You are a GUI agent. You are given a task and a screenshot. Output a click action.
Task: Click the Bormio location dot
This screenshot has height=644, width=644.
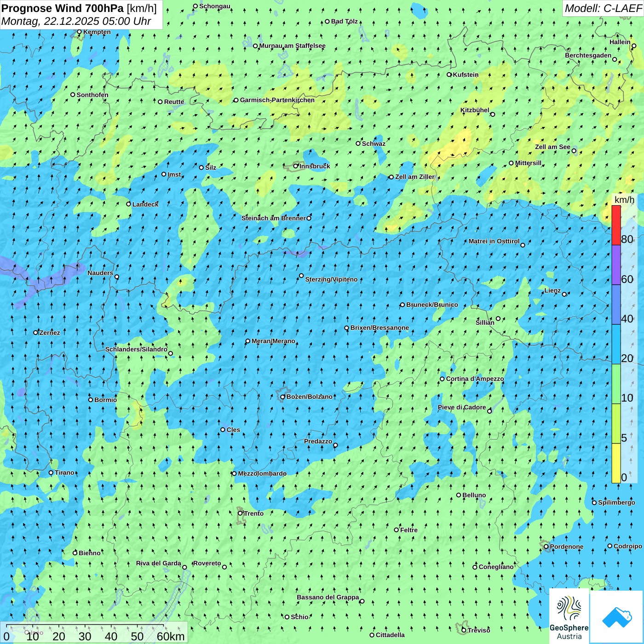tap(91, 400)
